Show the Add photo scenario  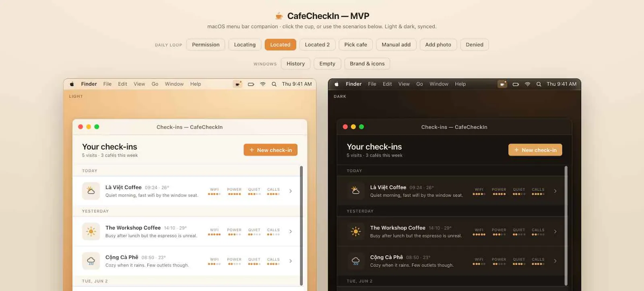(x=438, y=45)
